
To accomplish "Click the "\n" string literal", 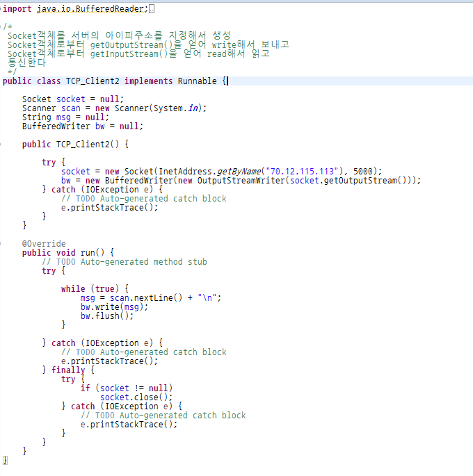I will pyautogui.click(x=207, y=298).
